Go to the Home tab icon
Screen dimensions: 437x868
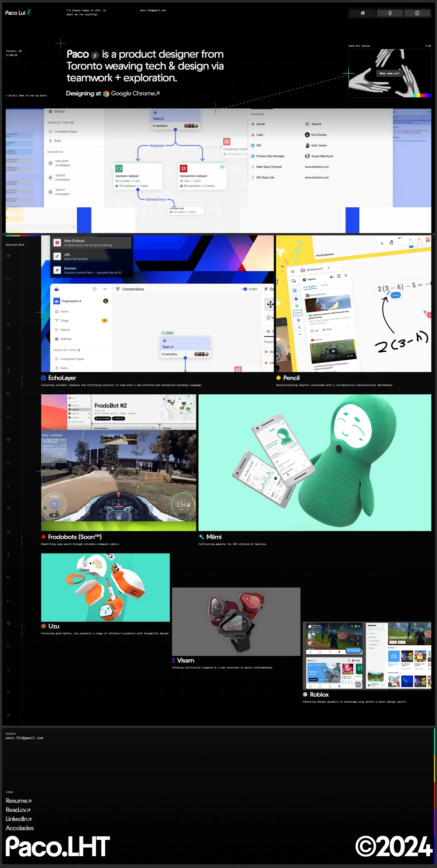(363, 13)
